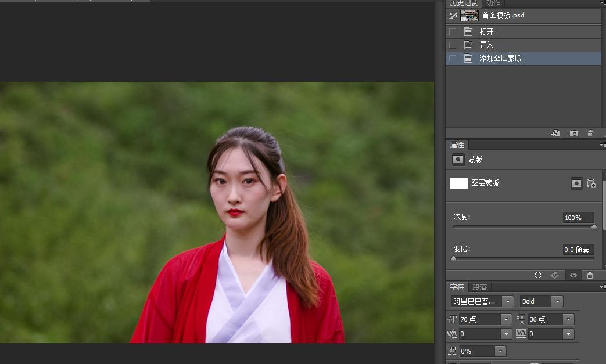
Task: Switch to the 动作 tab
Action: click(493, 3)
